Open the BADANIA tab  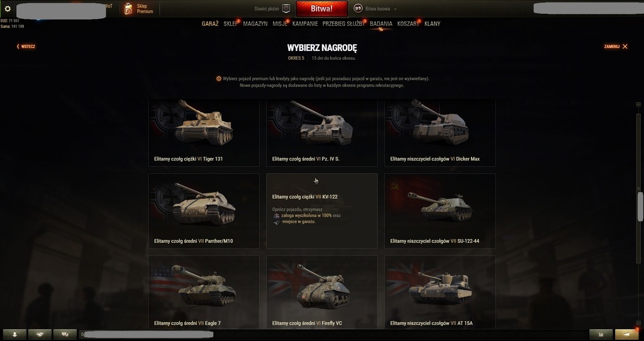(380, 24)
